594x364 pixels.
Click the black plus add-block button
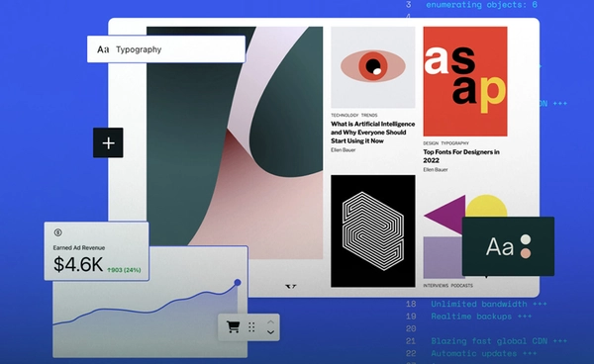108,142
